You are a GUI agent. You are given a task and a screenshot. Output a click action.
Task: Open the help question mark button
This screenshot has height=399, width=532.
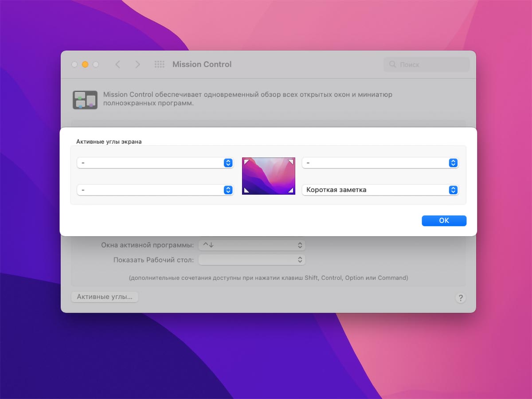461,298
